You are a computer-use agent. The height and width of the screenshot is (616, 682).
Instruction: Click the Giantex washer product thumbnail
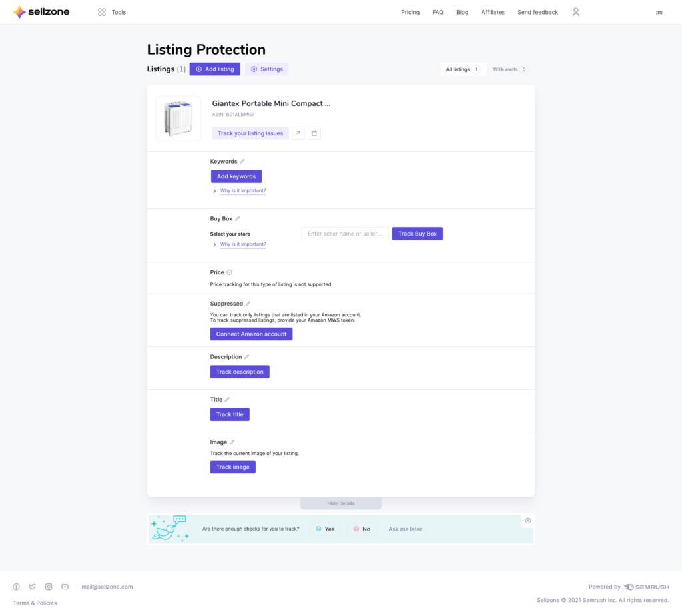click(178, 119)
